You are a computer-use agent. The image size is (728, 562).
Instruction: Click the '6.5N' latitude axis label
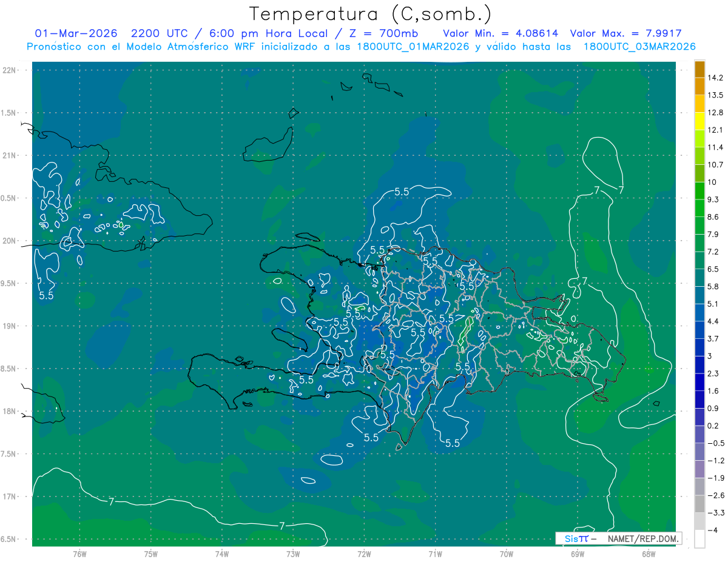(10, 540)
